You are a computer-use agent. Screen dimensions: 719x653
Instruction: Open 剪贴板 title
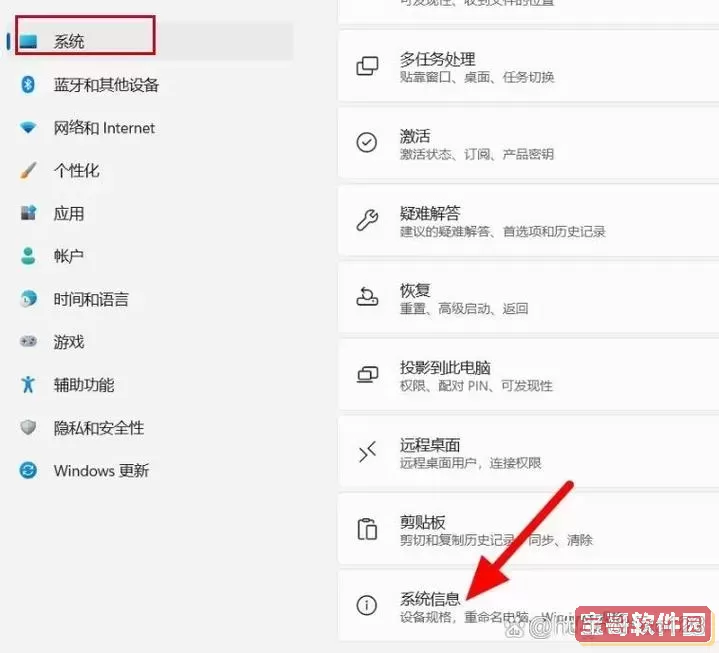click(423, 522)
